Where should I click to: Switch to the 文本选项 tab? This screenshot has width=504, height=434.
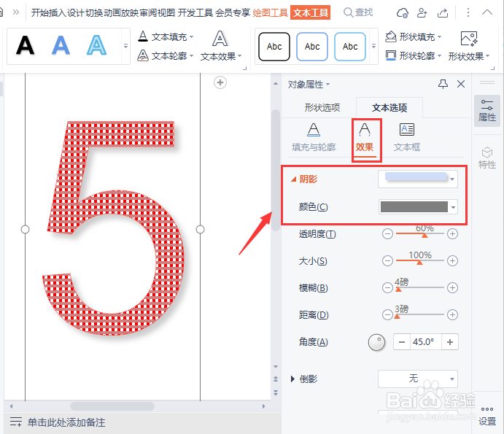tap(389, 107)
